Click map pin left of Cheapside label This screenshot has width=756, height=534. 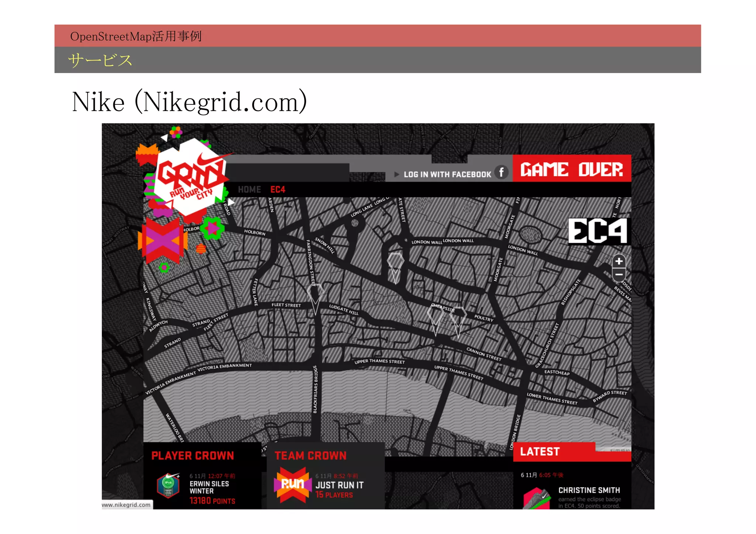435,320
